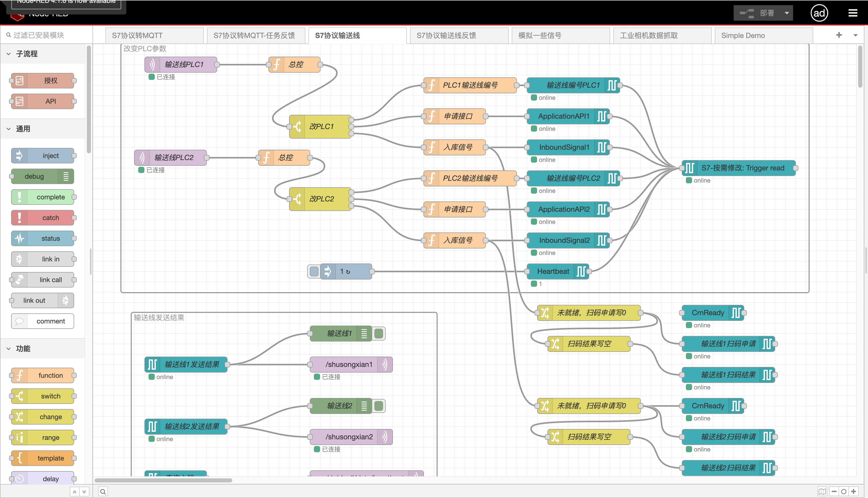This screenshot has height=498, width=868.
Task: Trigger the '1' inject node button
Action: point(314,271)
